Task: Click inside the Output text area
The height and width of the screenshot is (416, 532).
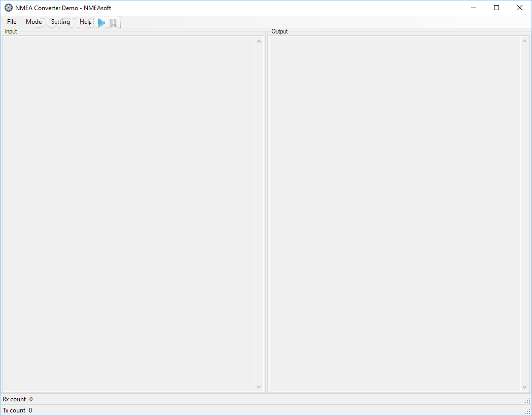Action: (x=395, y=214)
